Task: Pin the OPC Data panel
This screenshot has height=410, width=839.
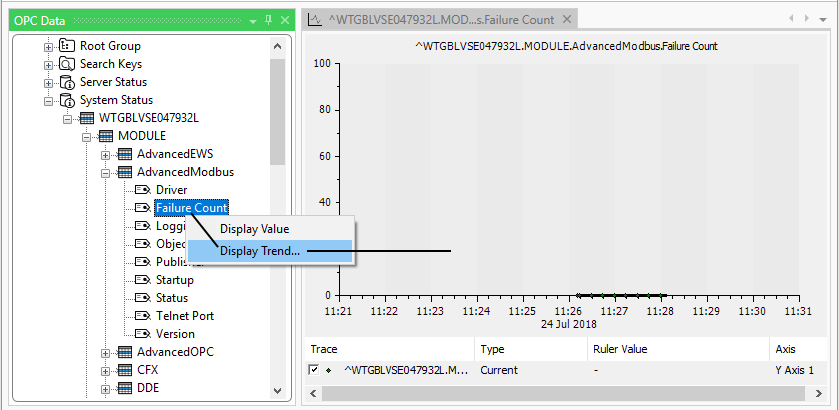Action: pos(268,20)
